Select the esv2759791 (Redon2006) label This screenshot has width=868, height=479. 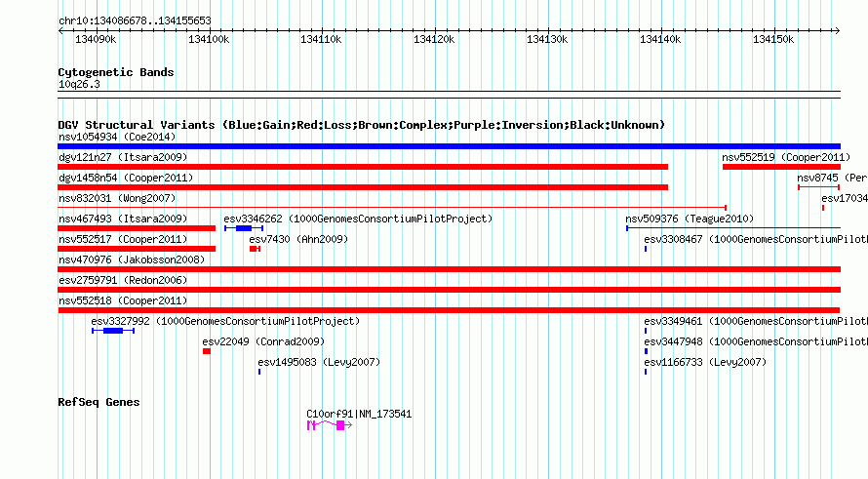pyautogui.click(x=123, y=280)
